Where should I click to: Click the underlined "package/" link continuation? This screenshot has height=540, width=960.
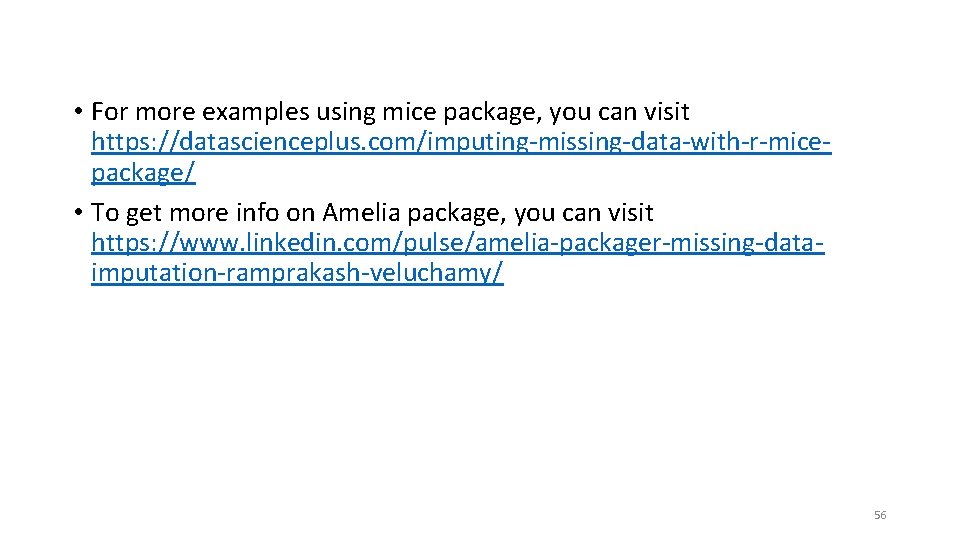(x=143, y=173)
